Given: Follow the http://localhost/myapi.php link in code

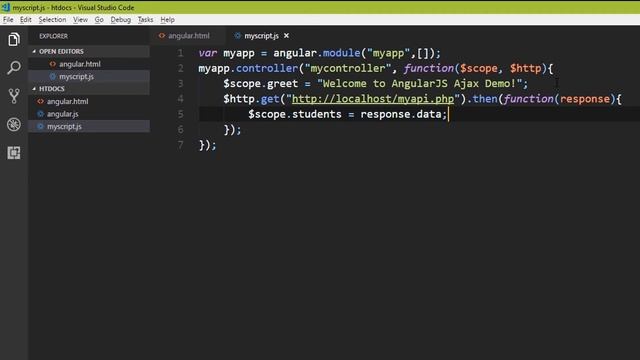Looking at the screenshot, I should 373,99.
